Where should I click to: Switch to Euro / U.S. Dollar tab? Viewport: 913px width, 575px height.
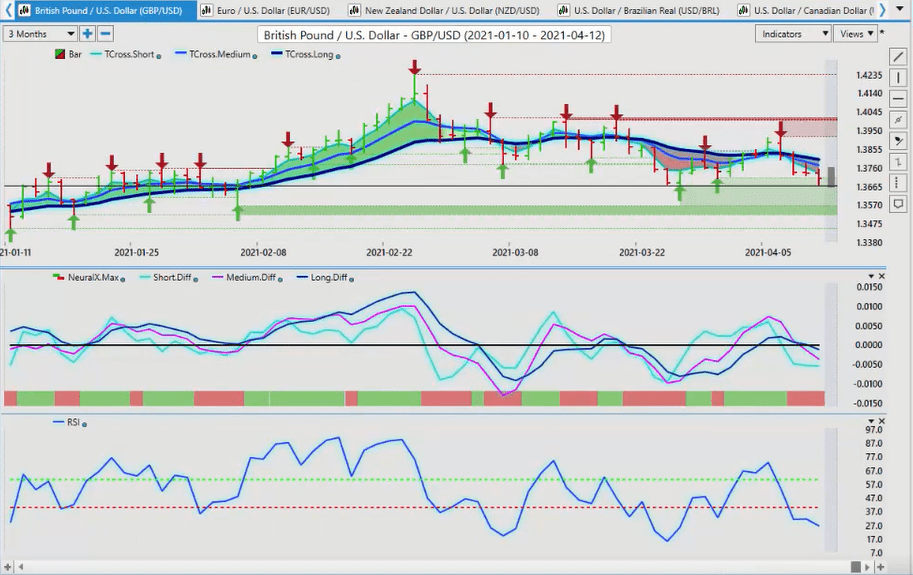[x=265, y=10]
